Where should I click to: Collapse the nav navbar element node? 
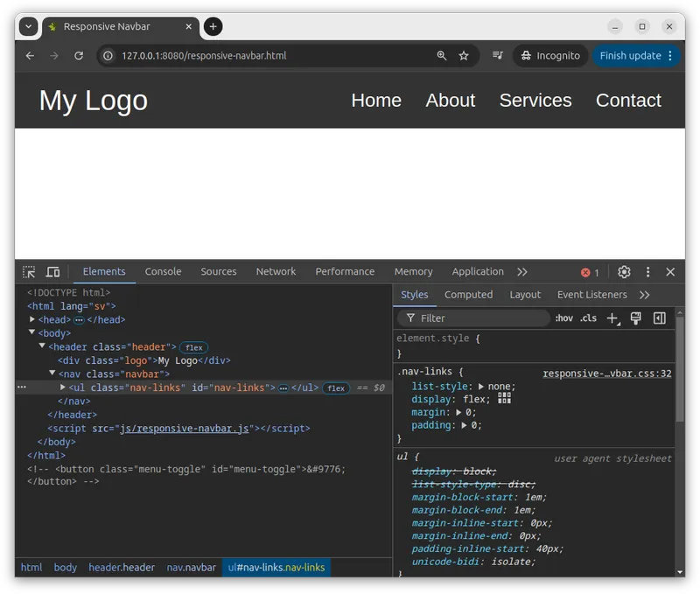52,374
